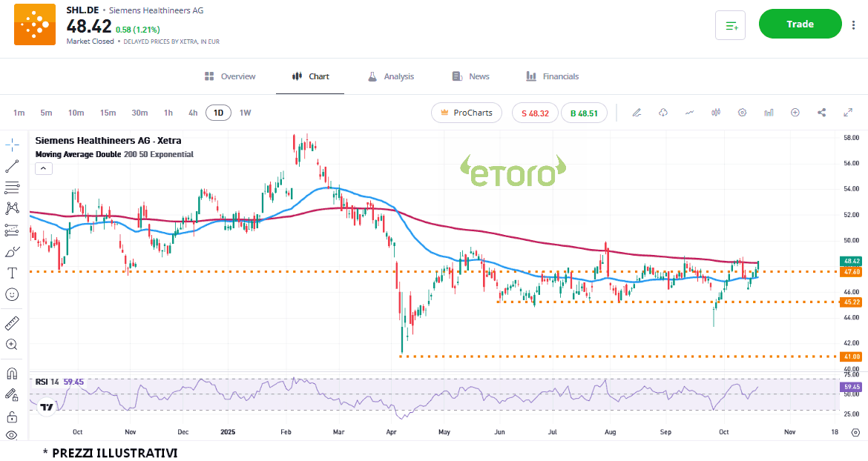Open chart settings gear icon
Image resolution: width=868 pixels, height=461 pixels.
(x=742, y=113)
